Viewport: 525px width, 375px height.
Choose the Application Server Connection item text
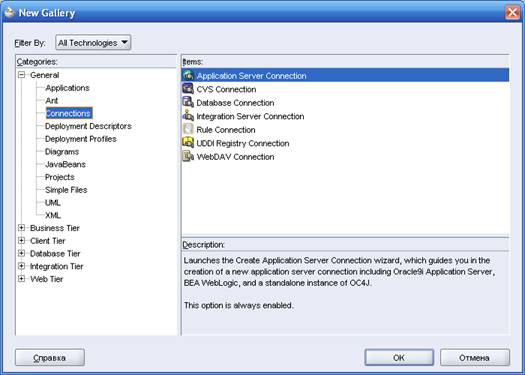[x=251, y=76]
